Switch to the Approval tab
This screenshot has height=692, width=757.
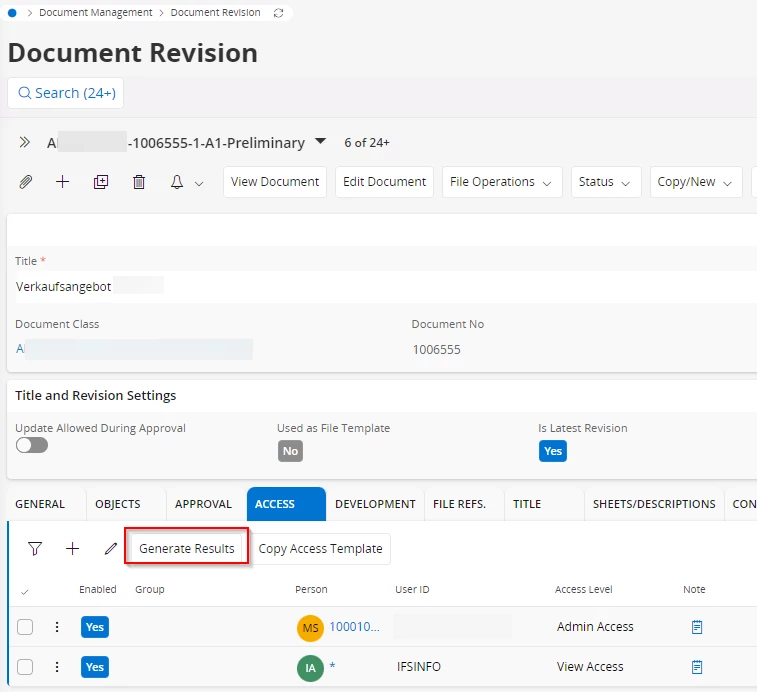pos(203,504)
